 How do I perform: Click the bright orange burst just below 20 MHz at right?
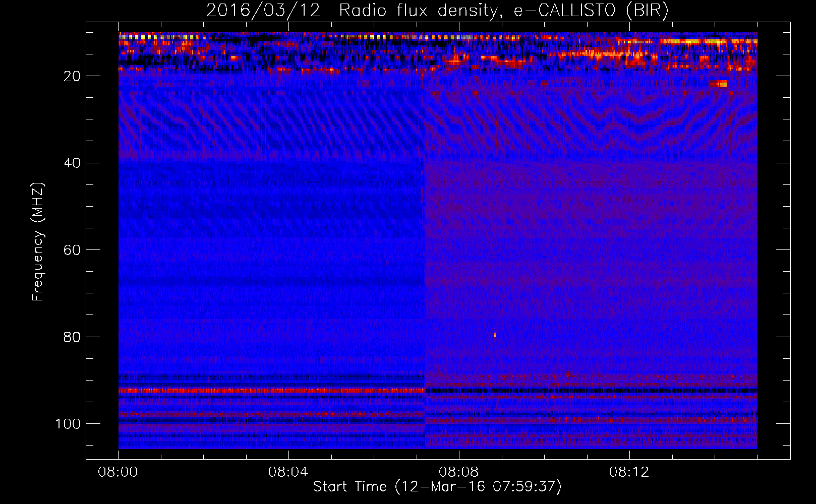(718, 84)
